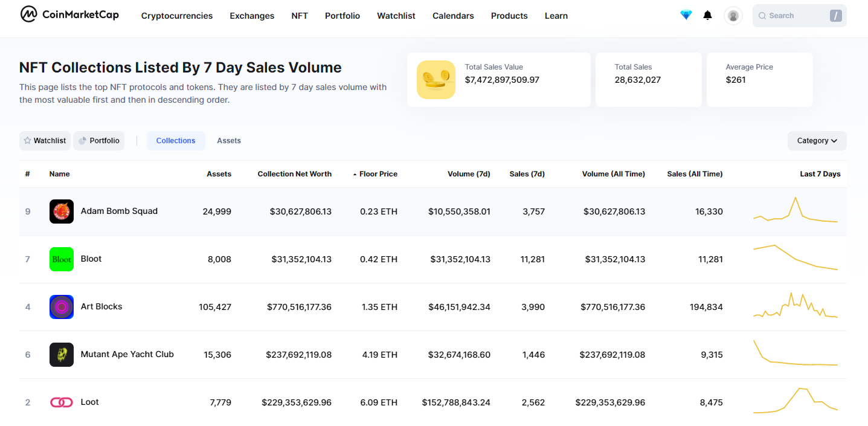Image resolution: width=868 pixels, height=426 pixels.
Task: Sort by Sales (7d) column
Action: pyautogui.click(x=527, y=174)
